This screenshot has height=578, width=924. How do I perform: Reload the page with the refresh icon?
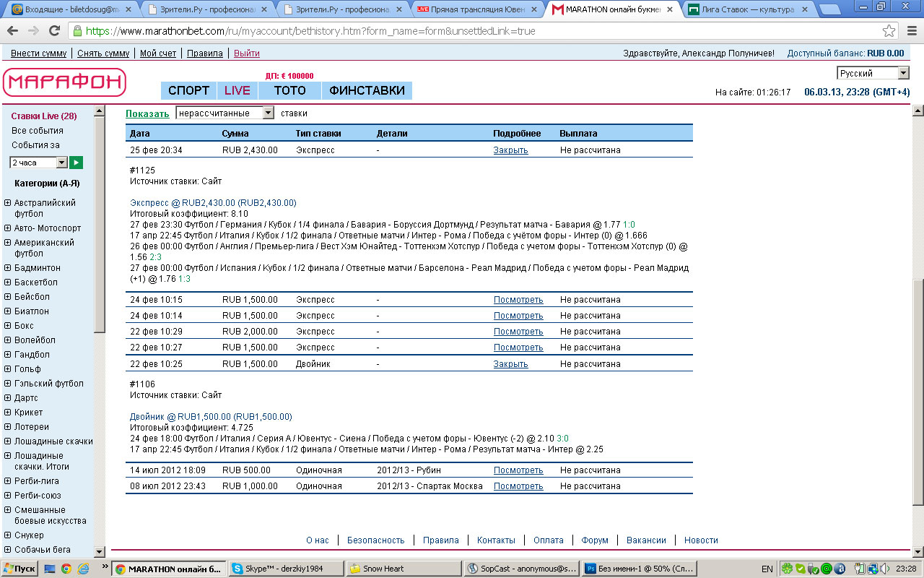coord(54,31)
